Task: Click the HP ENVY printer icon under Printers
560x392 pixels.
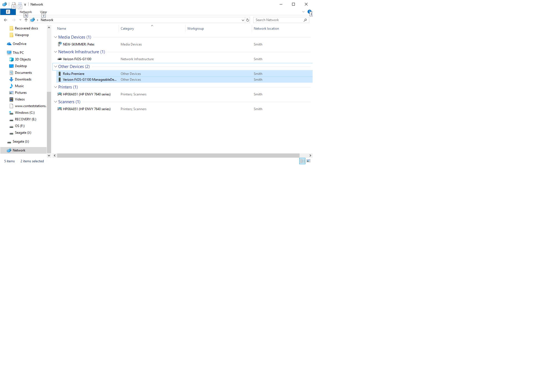Action: [x=60, y=94]
